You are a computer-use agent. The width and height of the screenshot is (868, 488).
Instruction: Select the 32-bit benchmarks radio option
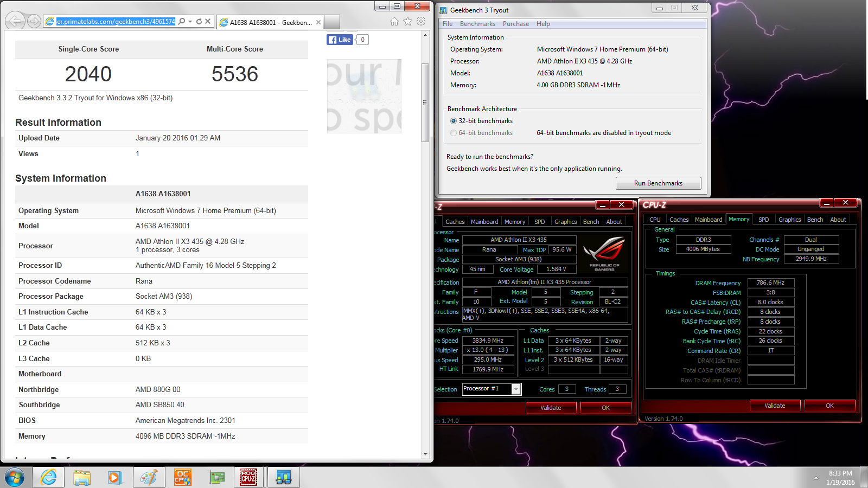[454, 121]
